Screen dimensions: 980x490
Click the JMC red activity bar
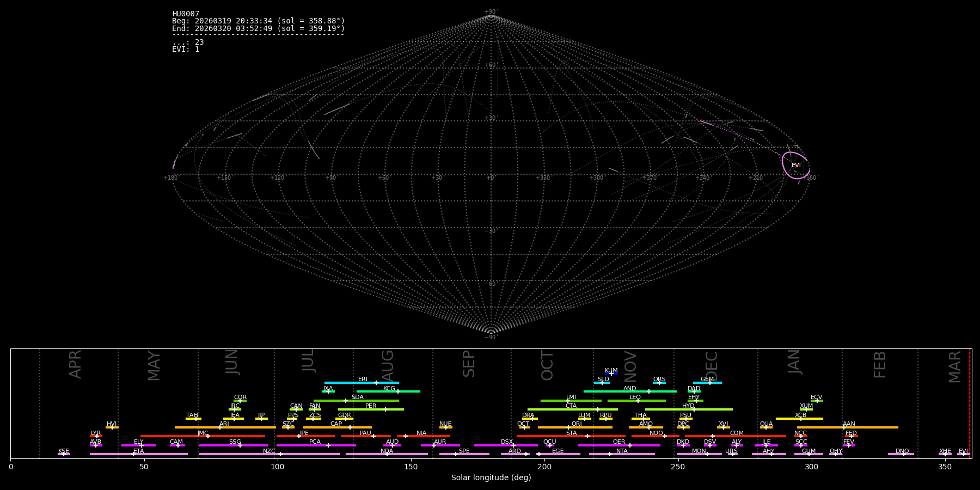click(203, 436)
